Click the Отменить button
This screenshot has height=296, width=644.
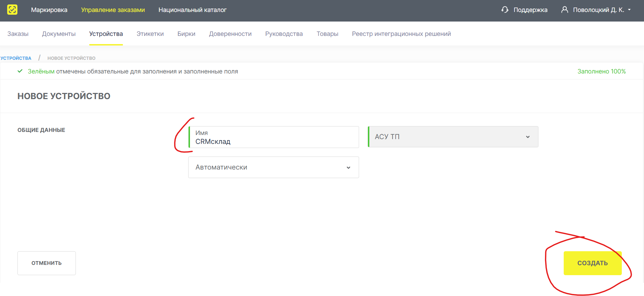[x=46, y=263]
